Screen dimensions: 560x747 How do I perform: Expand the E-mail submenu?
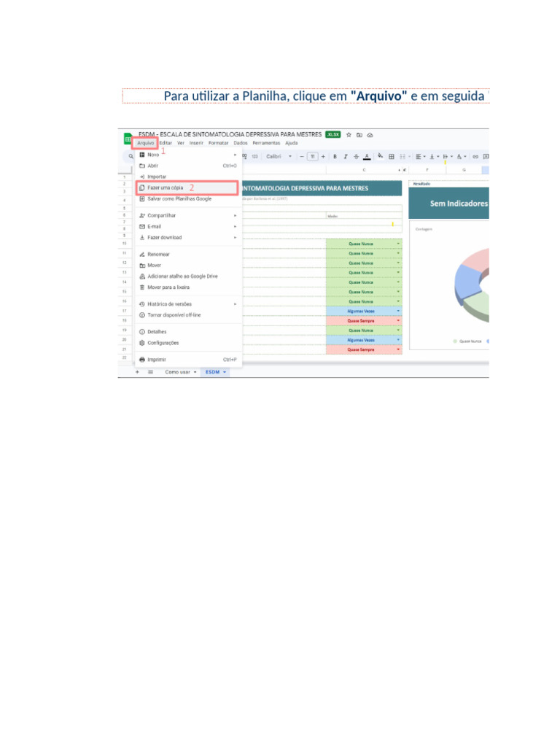tap(188, 226)
